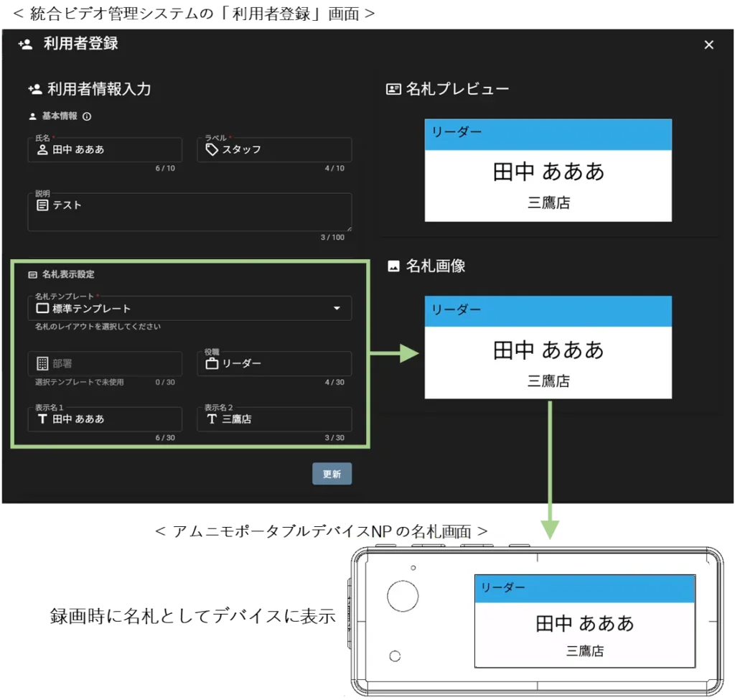735x700 pixels.
Task: Click the building icon in 部署 field
Action: pos(42,363)
